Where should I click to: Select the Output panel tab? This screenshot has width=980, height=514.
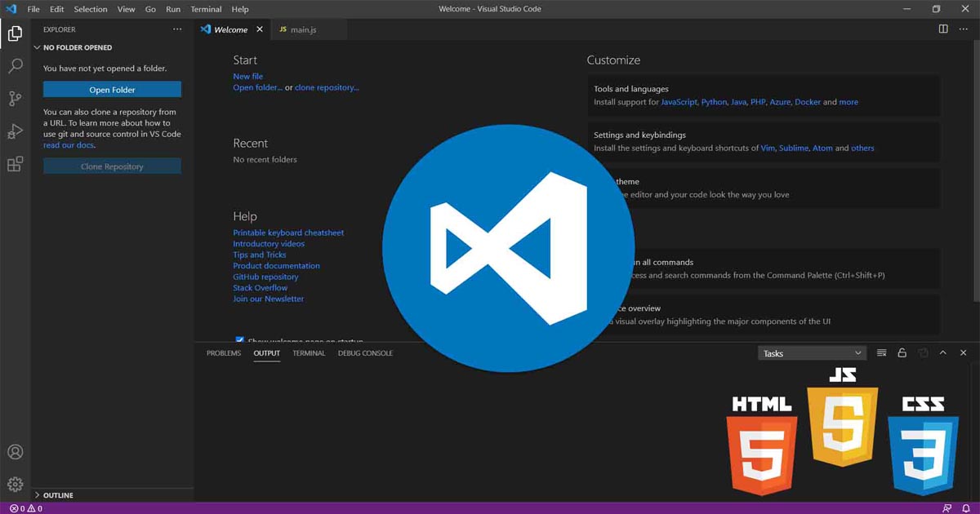(266, 353)
